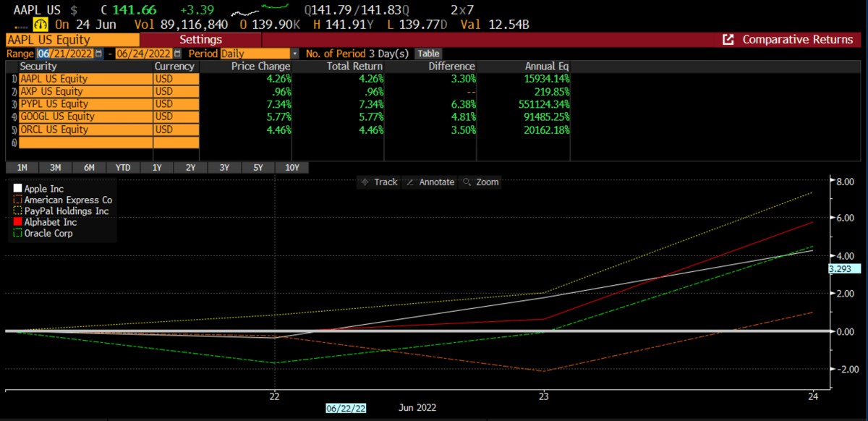The width and height of the screenshot is (868, 421).
Task: Toggle PayPal Holdings Inc legend marker
Action: coord(18,211)
